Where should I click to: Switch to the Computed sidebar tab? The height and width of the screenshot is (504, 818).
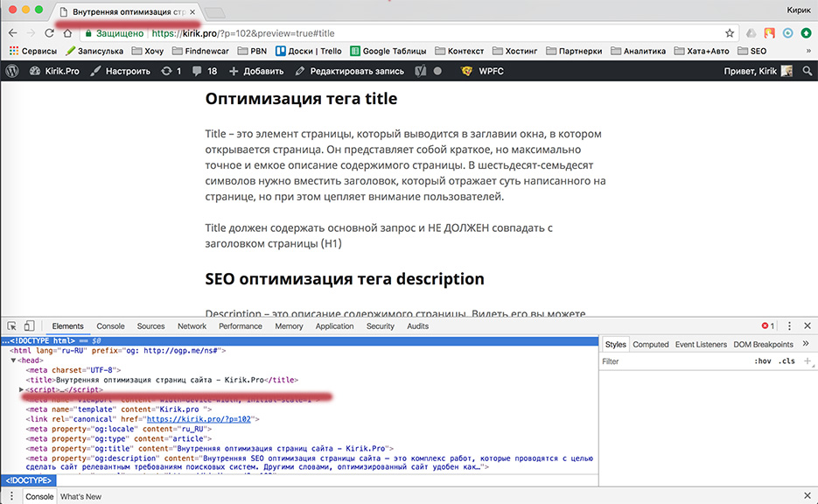[x=651, y=345]
